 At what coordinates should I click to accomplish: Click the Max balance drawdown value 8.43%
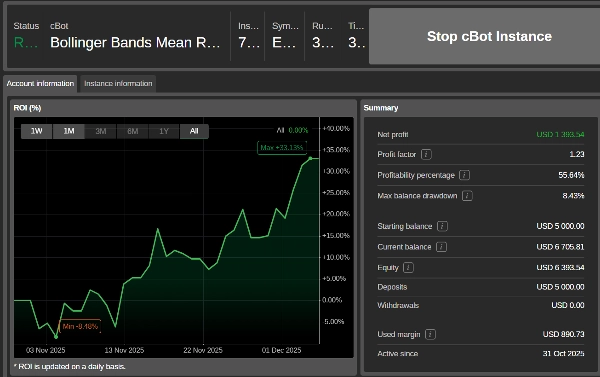click(x=573, y=196)
